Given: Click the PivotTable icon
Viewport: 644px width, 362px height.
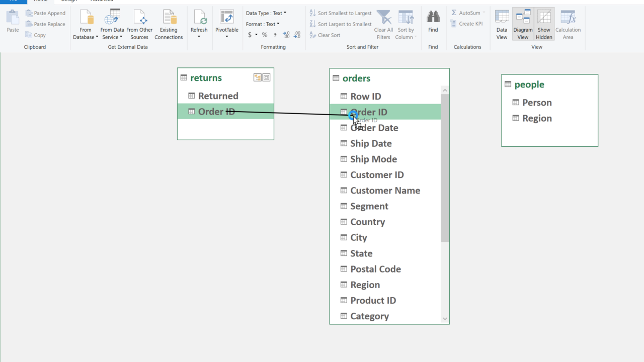Looking at the screenshot, I should click(226, 19).
